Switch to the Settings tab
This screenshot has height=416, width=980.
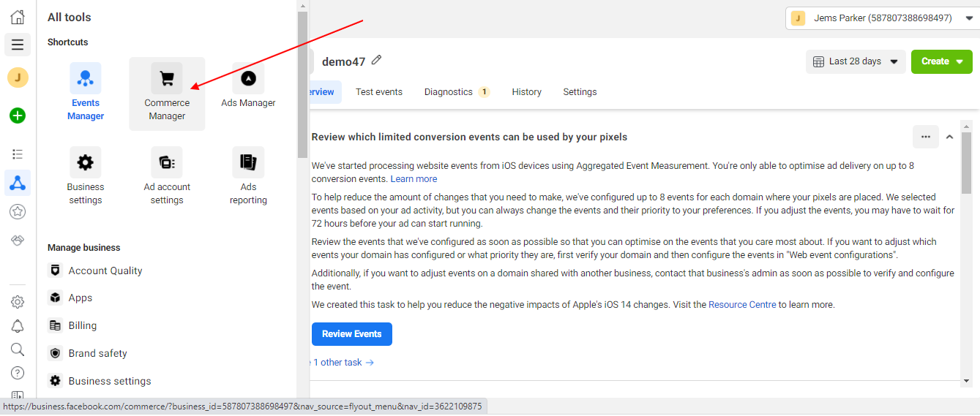click(x=580, y=92)
